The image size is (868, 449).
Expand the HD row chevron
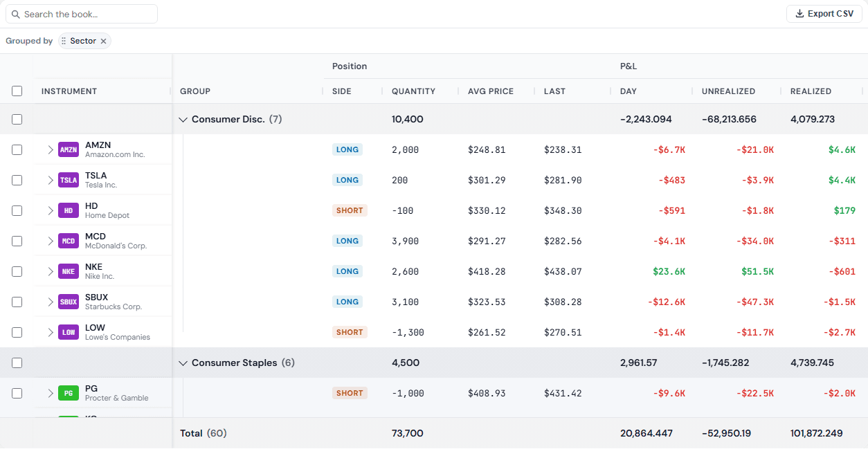point(51,210)
